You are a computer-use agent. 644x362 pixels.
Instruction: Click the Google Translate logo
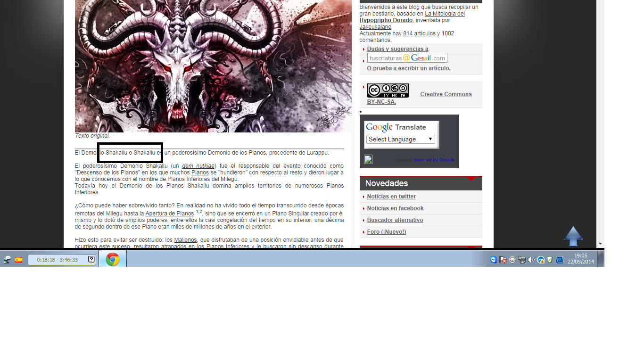396,127
